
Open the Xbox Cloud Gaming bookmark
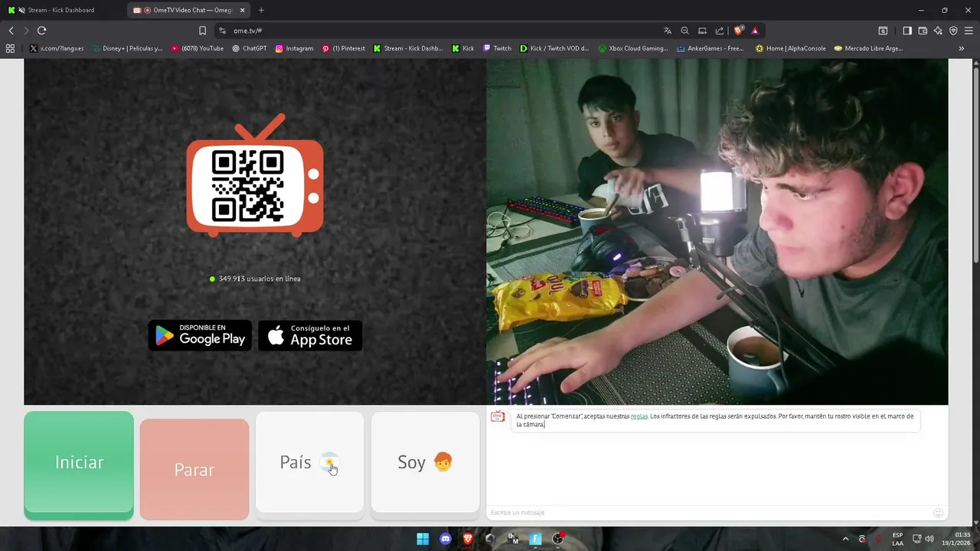(x=633, y=48)
